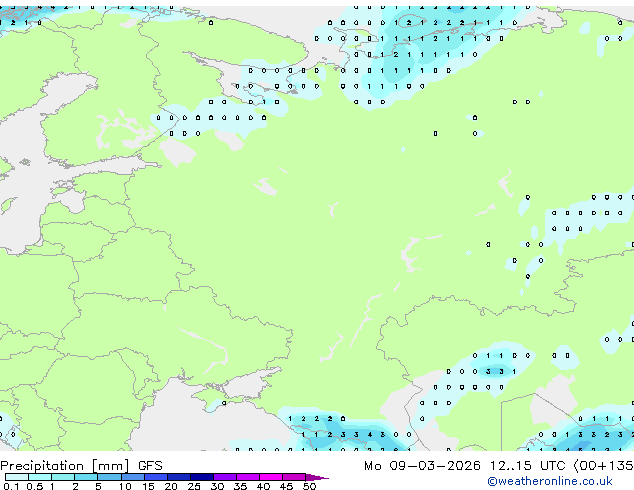
Task: Click the legend label '25'
Action: 194,486
